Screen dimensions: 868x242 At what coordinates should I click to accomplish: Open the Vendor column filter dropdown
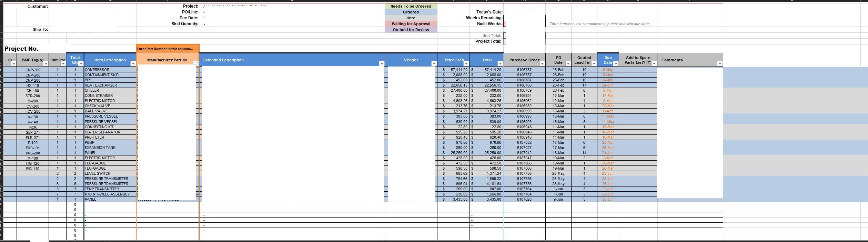pos(434,64)
